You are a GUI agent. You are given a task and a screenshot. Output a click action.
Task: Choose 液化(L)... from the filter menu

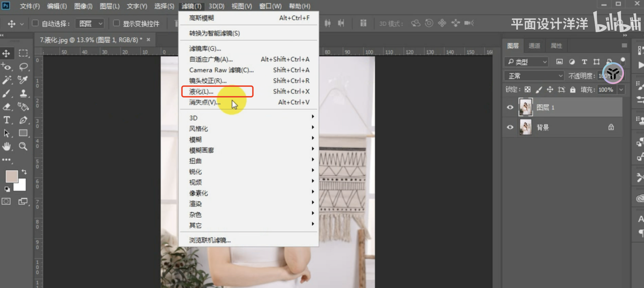[202, 92]
